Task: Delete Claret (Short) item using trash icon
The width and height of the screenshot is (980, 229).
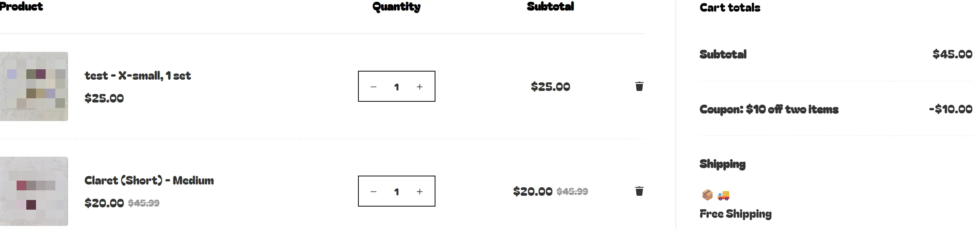Action: point(639,191)
